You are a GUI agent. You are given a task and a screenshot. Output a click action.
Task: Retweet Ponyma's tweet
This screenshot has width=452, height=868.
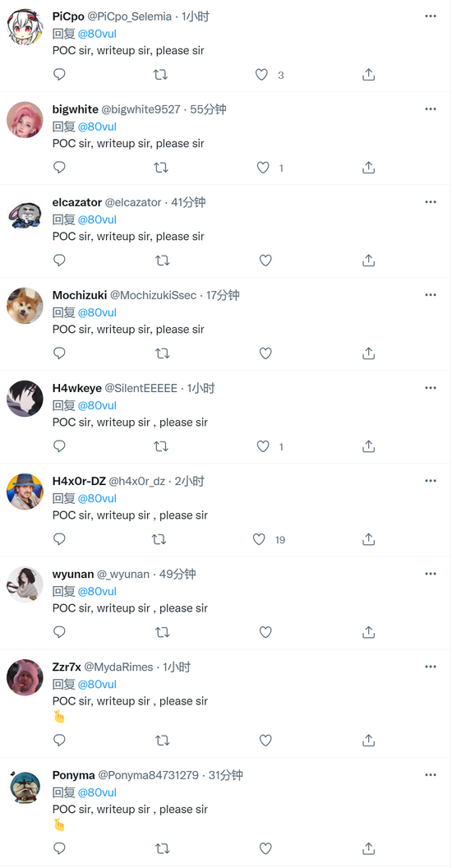161,848
